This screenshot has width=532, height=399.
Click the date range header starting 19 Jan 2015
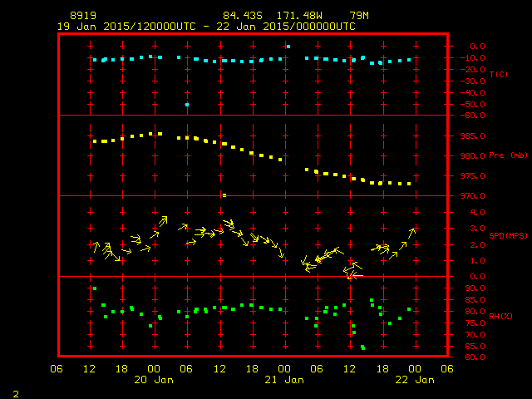[206, 27]
